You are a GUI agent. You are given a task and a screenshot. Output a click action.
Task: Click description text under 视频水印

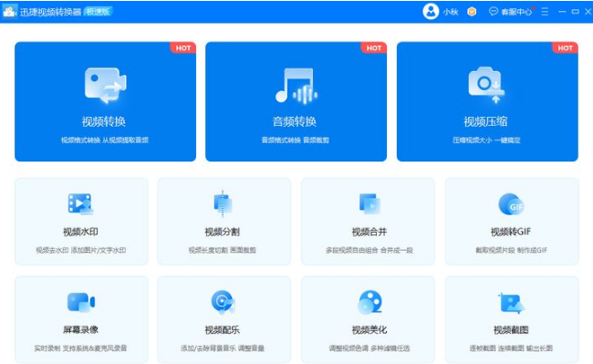[x=81, y=250]
